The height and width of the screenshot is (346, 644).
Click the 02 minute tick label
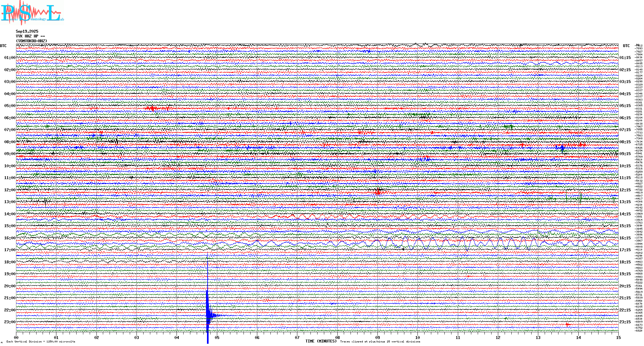(x=96, y=338)
